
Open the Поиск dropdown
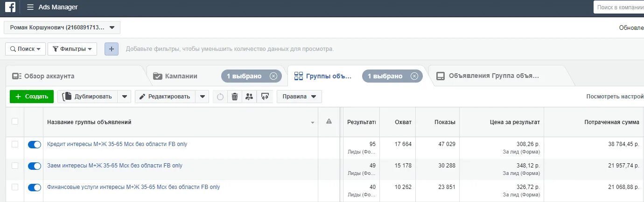tap(26, 49)
